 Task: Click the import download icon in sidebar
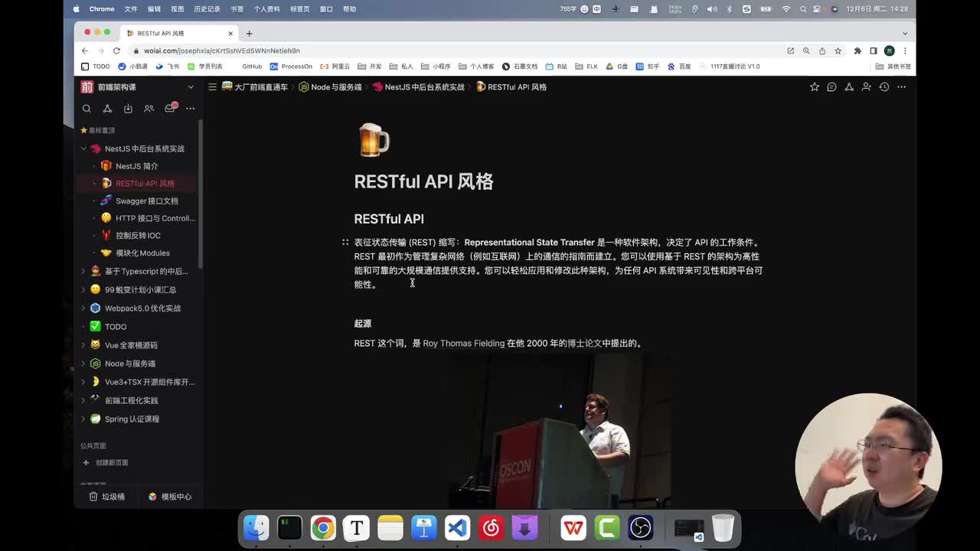[x=128, y=109]
